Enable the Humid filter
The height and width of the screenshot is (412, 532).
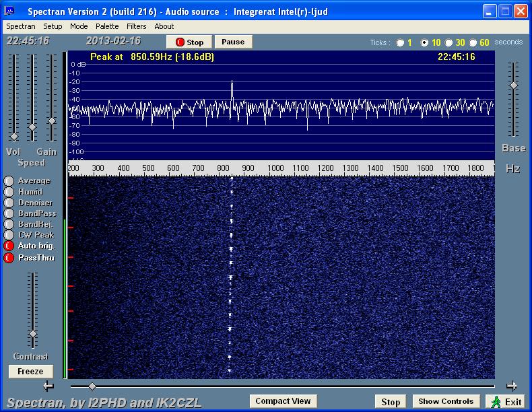tap(9, 192)
